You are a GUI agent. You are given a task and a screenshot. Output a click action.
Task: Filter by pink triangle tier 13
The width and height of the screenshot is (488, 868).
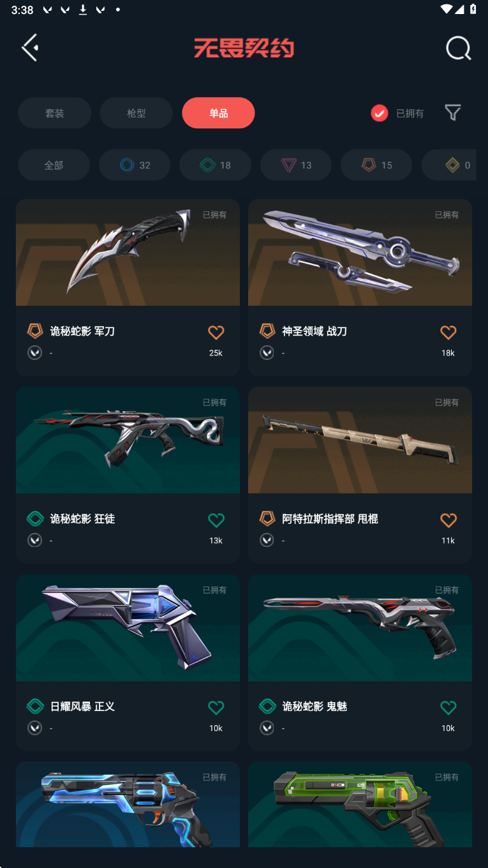pyautogui.click(x=296, y=165)
